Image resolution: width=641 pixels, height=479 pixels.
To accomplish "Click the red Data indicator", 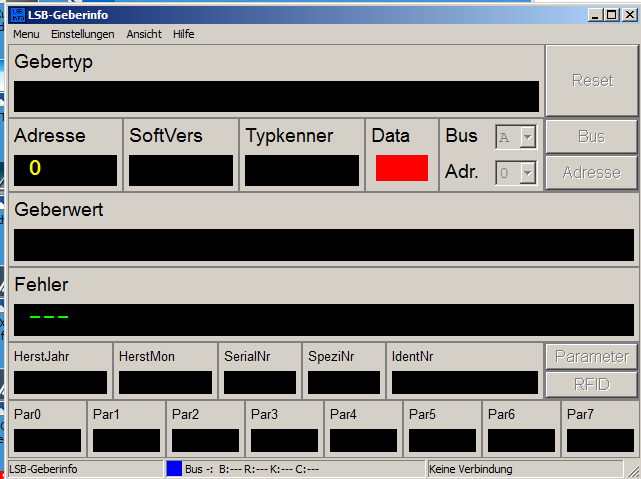I will click(x=401, y=168).
